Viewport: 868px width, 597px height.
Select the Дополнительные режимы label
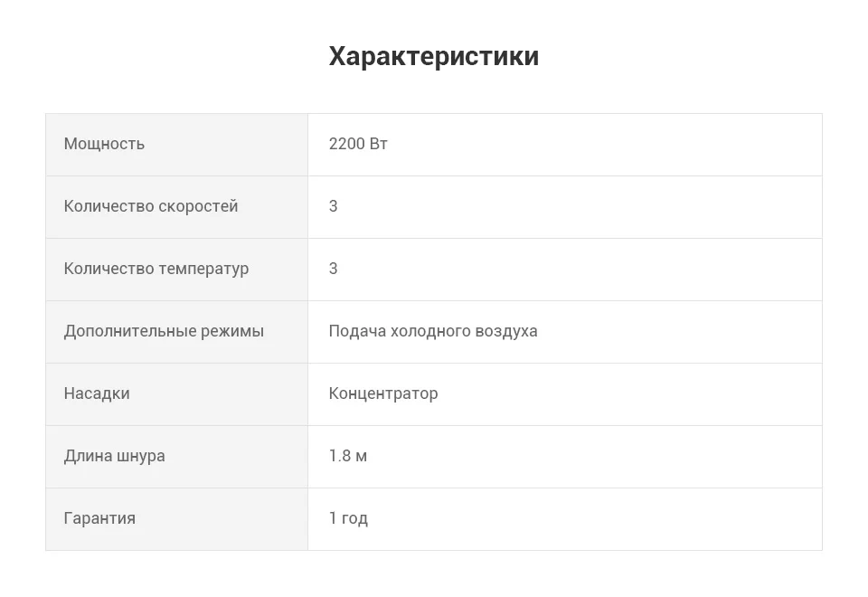164,331
